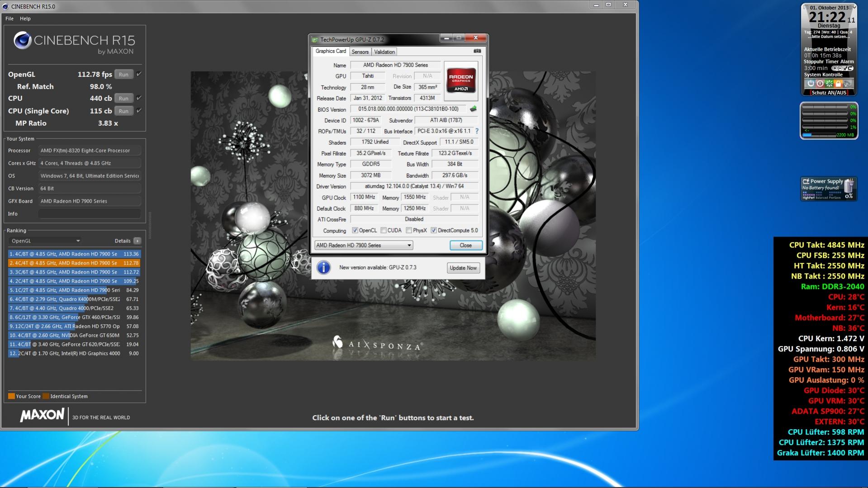Select the highlighted orange ranking row 112.78
868x488 pixels.
coord(74,263)
